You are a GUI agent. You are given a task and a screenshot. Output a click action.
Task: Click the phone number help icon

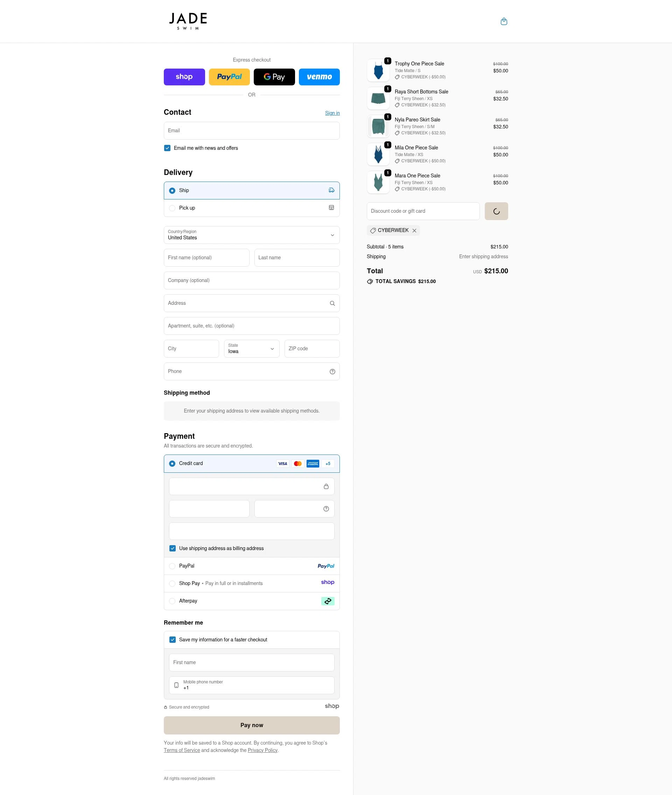click(x=332, y=371)
